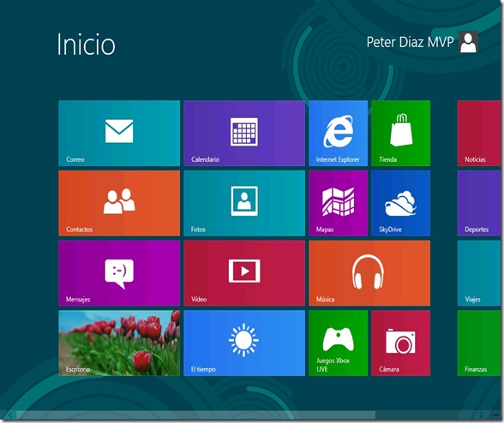This screenshot has width=504, height=423.
Task: Open the Escritorio desktop tile
Action: [119, 343]
